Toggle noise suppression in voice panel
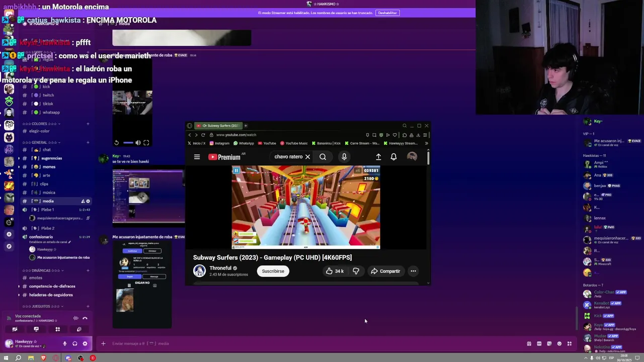The height and width of the screenshot is (362, 644). tap(75, 318)
